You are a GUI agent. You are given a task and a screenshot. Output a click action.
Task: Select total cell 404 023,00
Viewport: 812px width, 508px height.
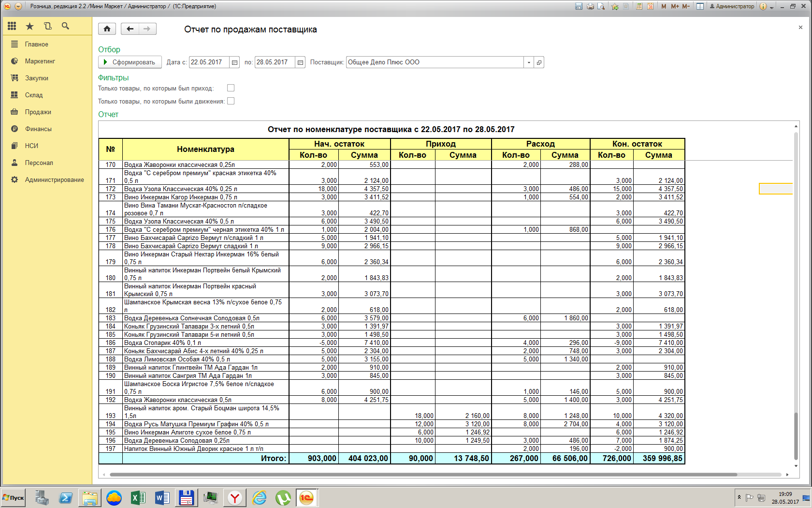(364, 458)
